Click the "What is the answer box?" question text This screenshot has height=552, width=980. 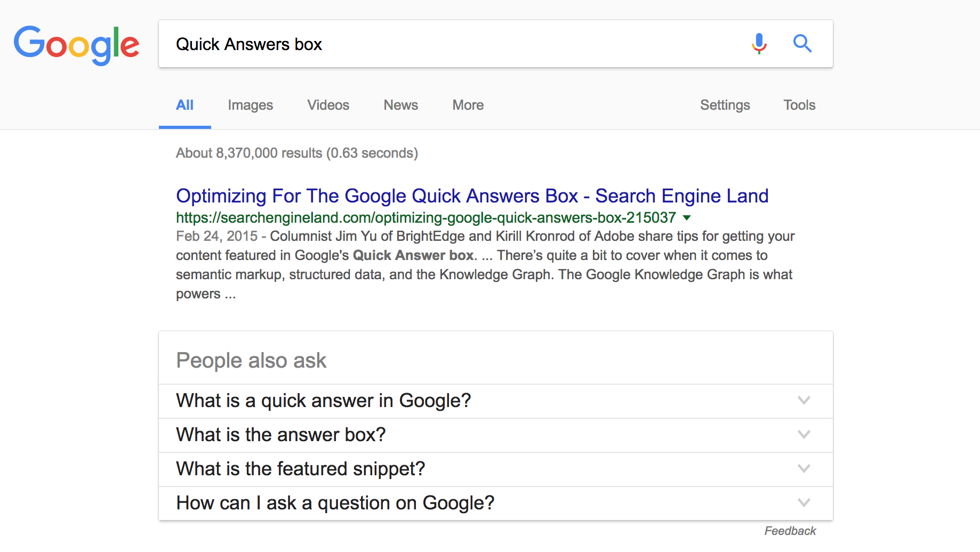coord(280,435)
